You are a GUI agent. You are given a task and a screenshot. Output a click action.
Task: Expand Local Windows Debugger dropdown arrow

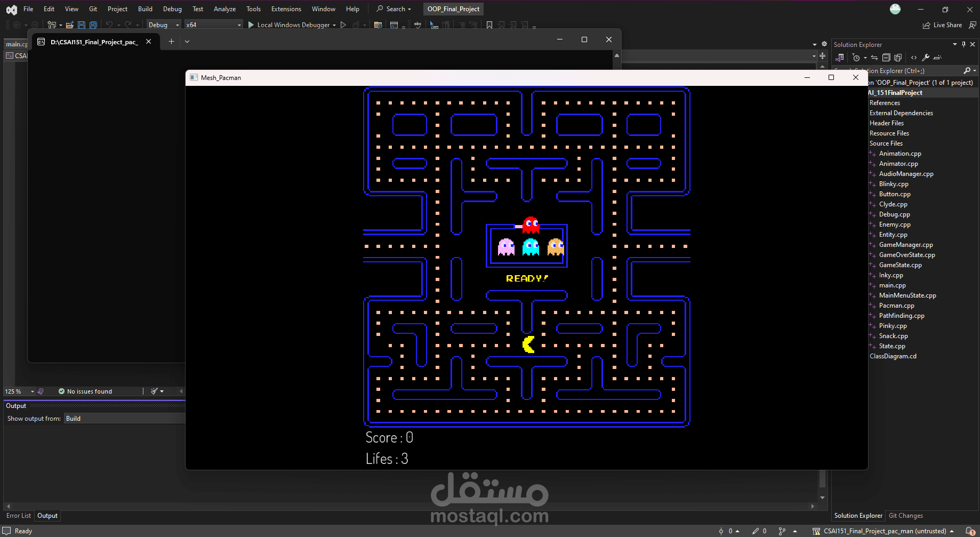pyautogui.click(x=334, y=25)
